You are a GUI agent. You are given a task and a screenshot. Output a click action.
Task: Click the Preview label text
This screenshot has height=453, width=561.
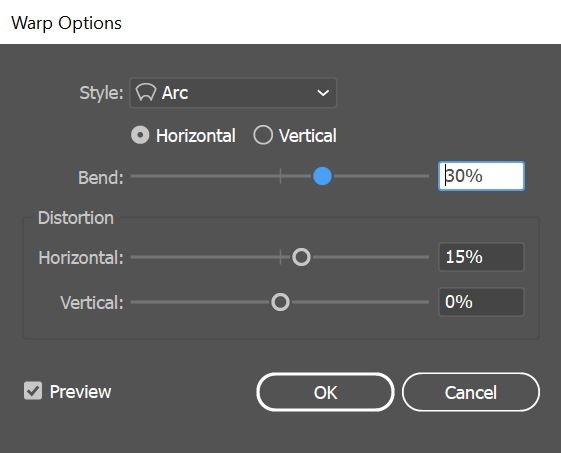pos(81,391)
